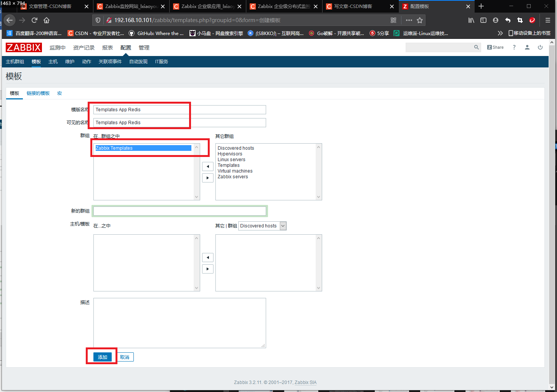Bookmark this page with the star icon
557x392 pixels.
[x=420, y=20]
